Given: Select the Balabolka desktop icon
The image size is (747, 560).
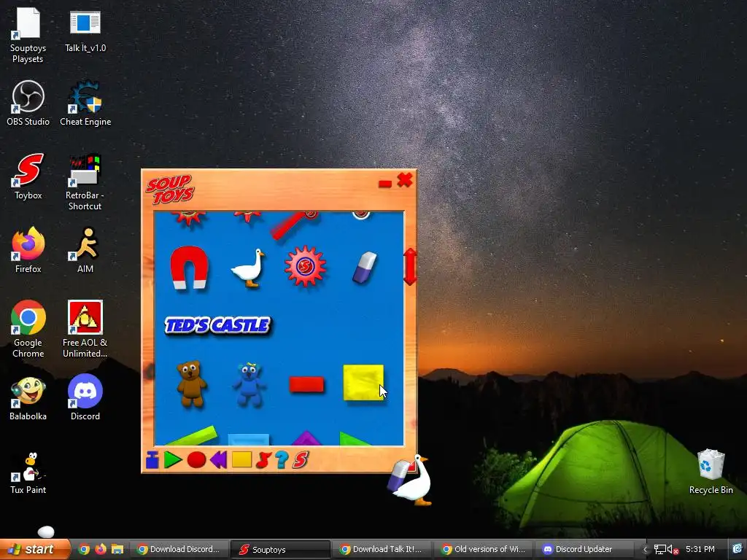Looking at the screenshot, I should coord(28,398).
